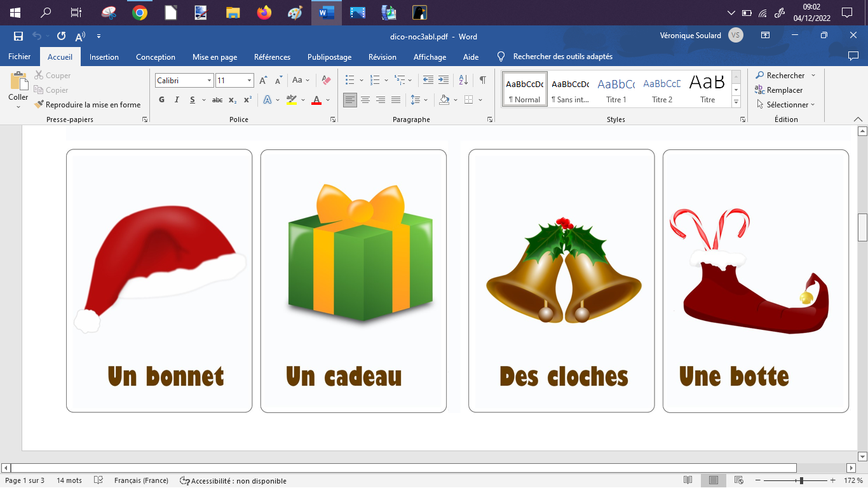
Task: Toggle bold formatting with the G button
Action: [x=161, y=100]
